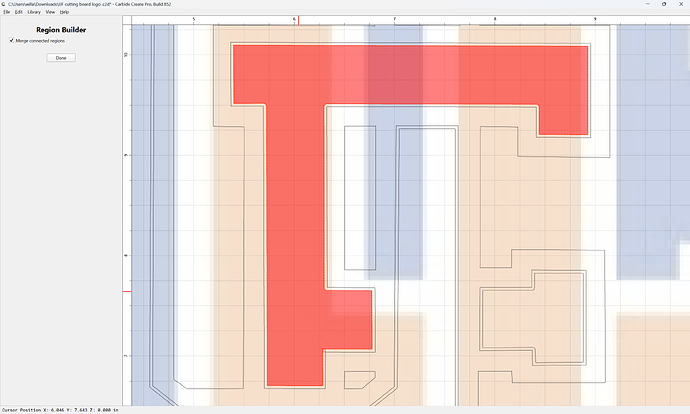The height and width of the screenshot is (414, 690).
Task: Uncheck Merge connected regions checkbox
Action: click(x=11, y=40)
